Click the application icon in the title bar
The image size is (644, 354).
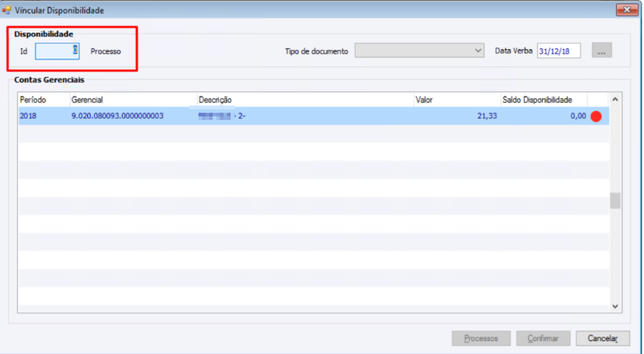[6, 10]
